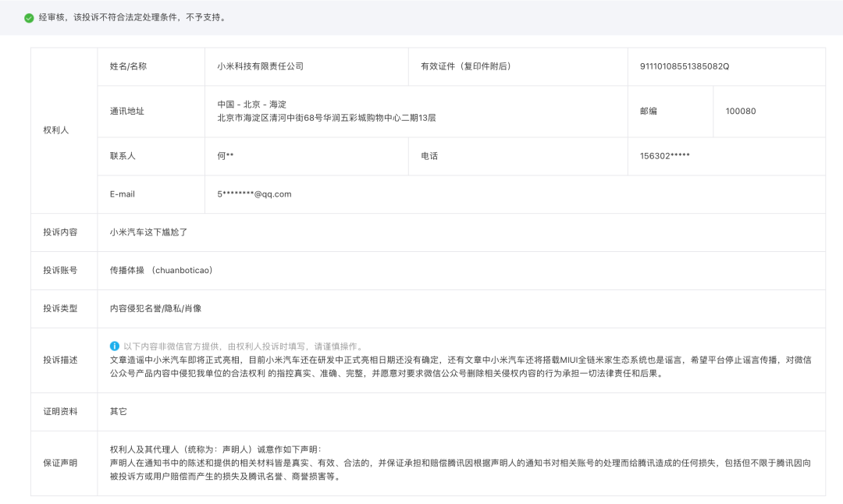Click the 投诉描述 label cell

[x=64, y=360]
